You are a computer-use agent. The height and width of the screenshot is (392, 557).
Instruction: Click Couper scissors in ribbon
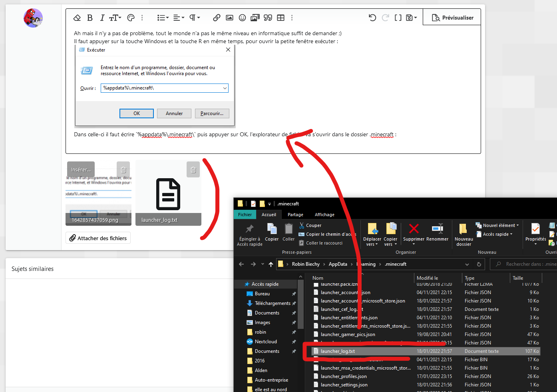(x=310, y=225)
